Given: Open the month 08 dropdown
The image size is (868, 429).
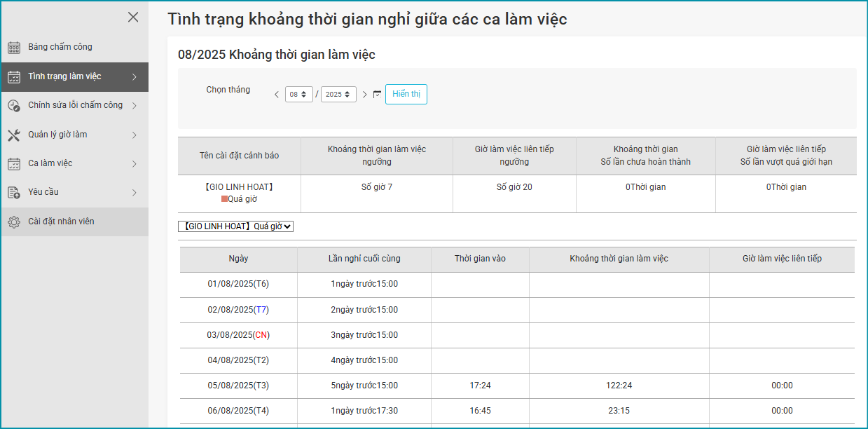Looking at the screenshot, I should [299, 95].
